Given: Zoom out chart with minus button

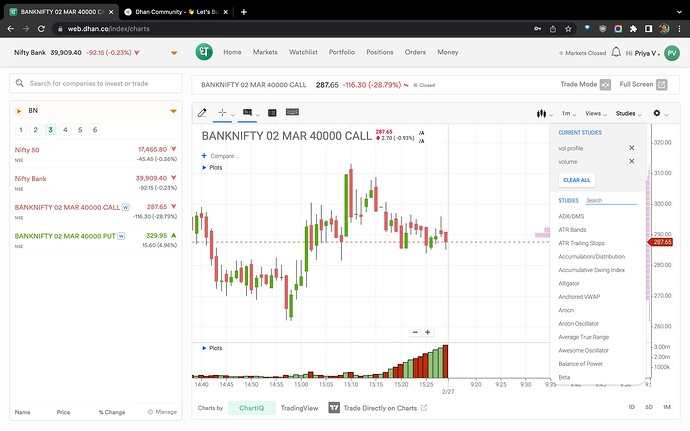Looking at the screenshot, I should point(415,332).
